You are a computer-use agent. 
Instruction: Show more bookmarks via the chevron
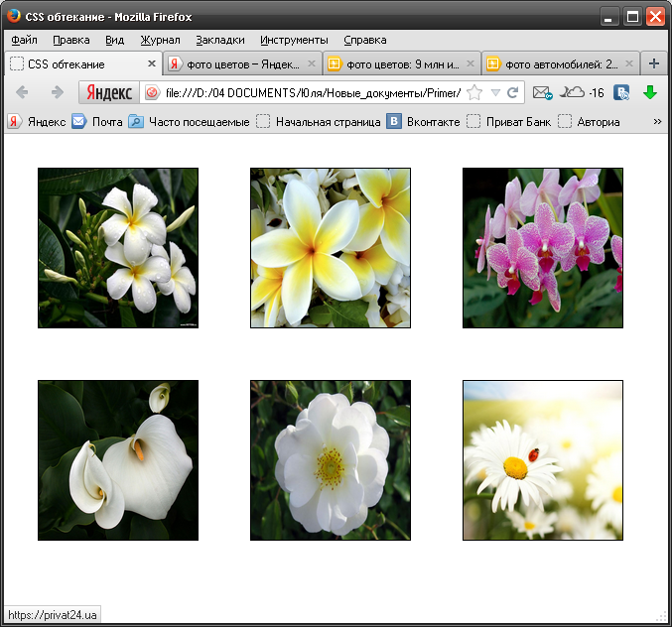(657, 122)
